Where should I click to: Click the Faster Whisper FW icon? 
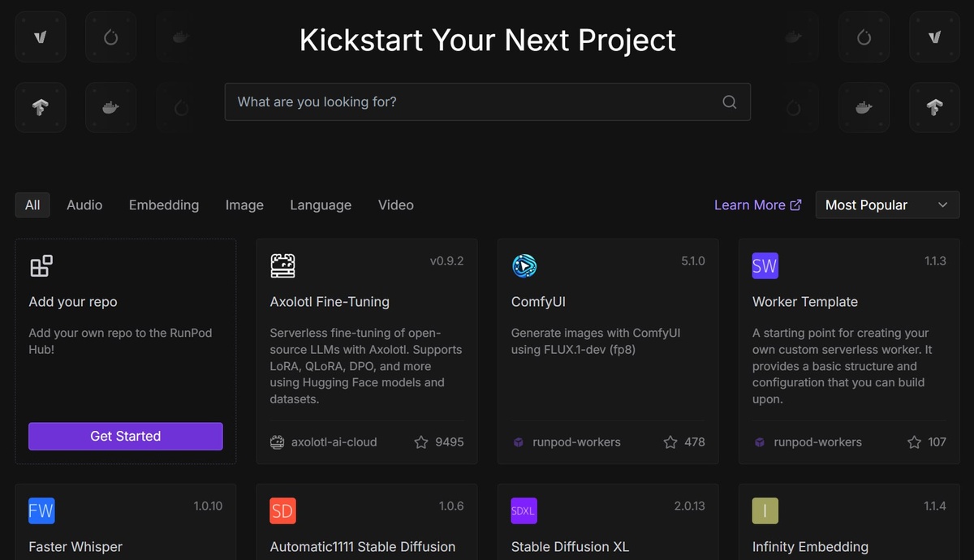pyautogui.click(x=41, y=510)
